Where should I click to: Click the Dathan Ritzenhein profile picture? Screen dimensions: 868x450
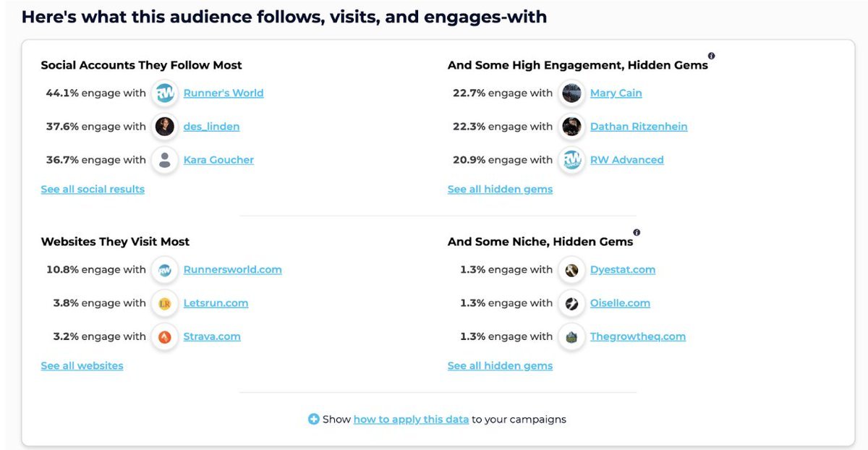pos(571,127)
